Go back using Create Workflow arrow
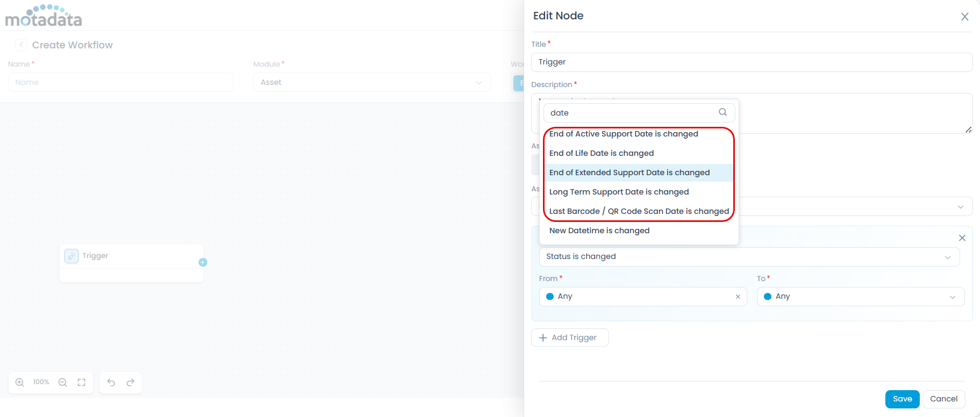980x417 pixels. tap(21, 45)
